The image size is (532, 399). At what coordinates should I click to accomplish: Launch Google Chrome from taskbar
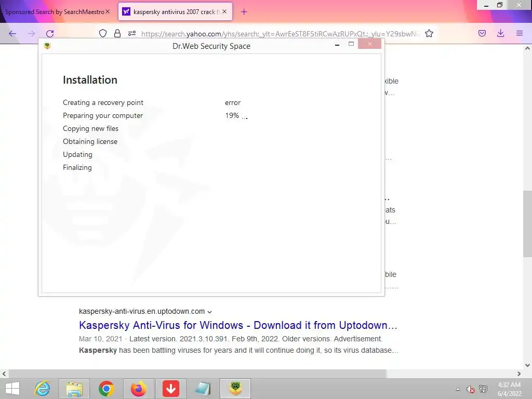tap(106, 389)
